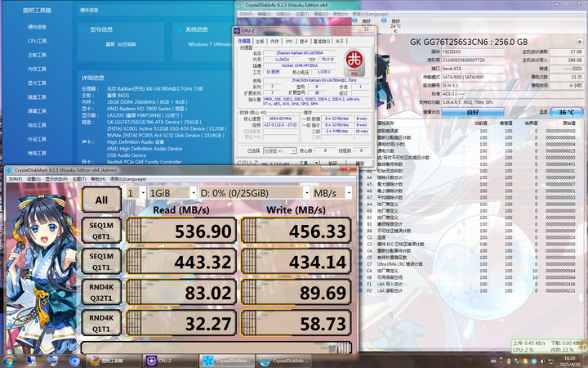Click the blue ring browser taskbar icon

click(74, 361)
